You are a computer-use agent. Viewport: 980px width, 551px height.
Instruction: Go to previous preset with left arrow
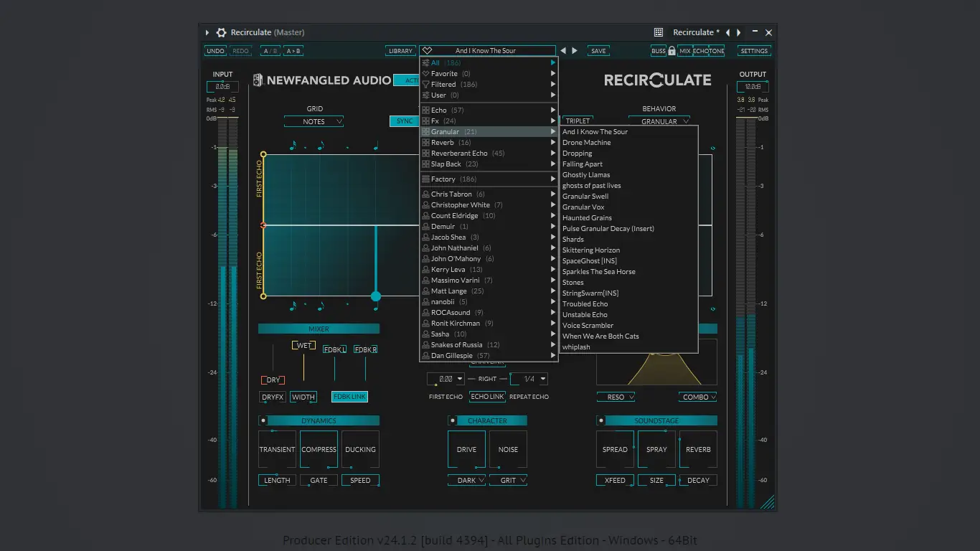(x=563, y=51)
